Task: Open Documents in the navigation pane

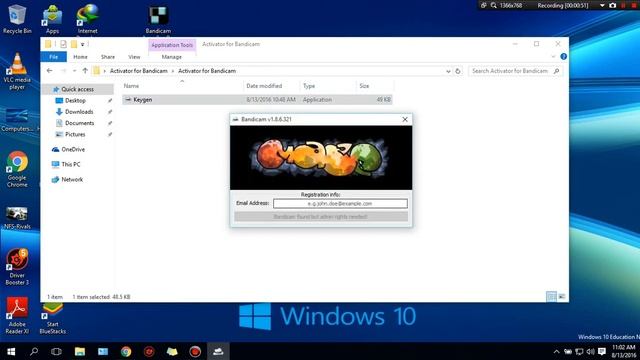Action: 80,123
